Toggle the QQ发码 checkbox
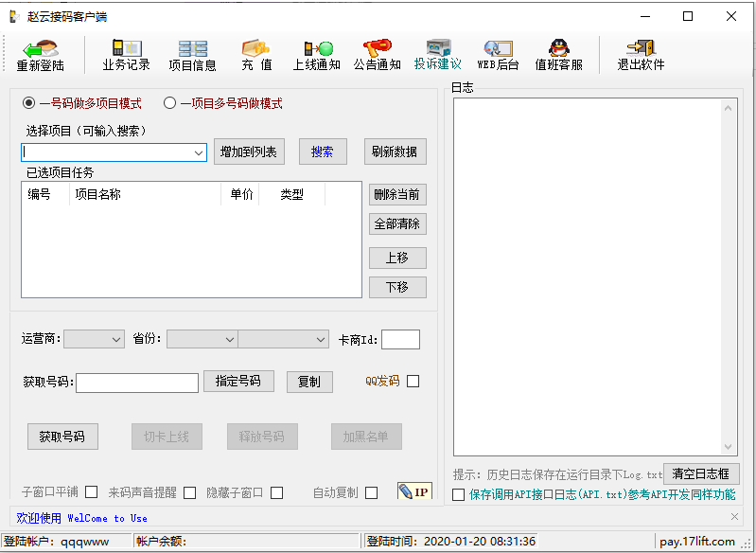756x553 pixels. (413, 382)
